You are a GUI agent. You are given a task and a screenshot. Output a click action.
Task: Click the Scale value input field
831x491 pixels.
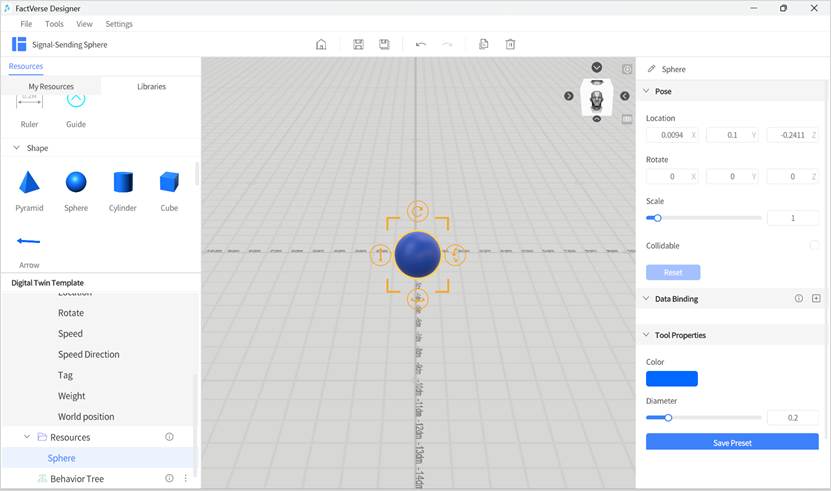coord(793,218)
